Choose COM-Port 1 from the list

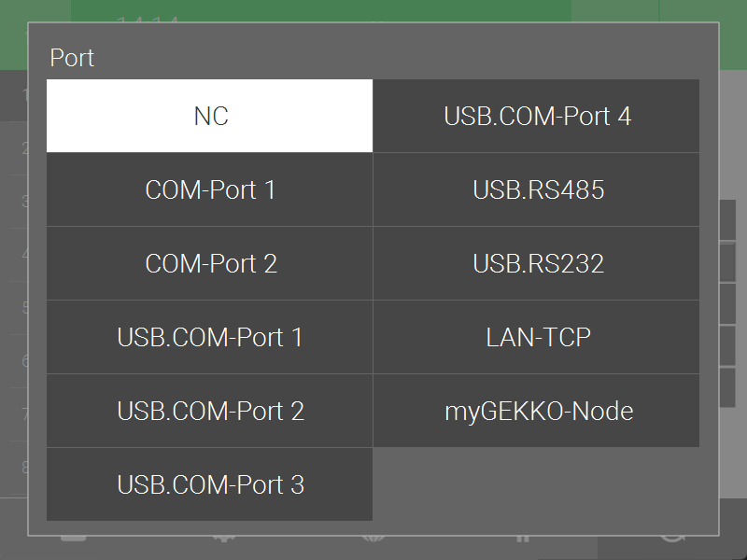210,189
